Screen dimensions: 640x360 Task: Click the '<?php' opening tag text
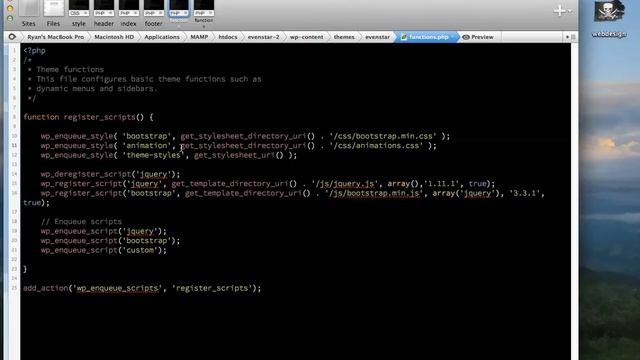coord(34,51)
